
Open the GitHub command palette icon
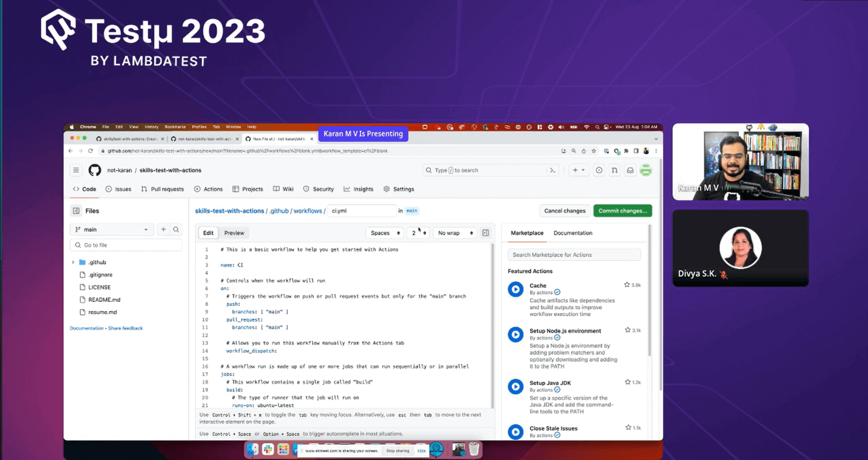click(x=552, y=170)
